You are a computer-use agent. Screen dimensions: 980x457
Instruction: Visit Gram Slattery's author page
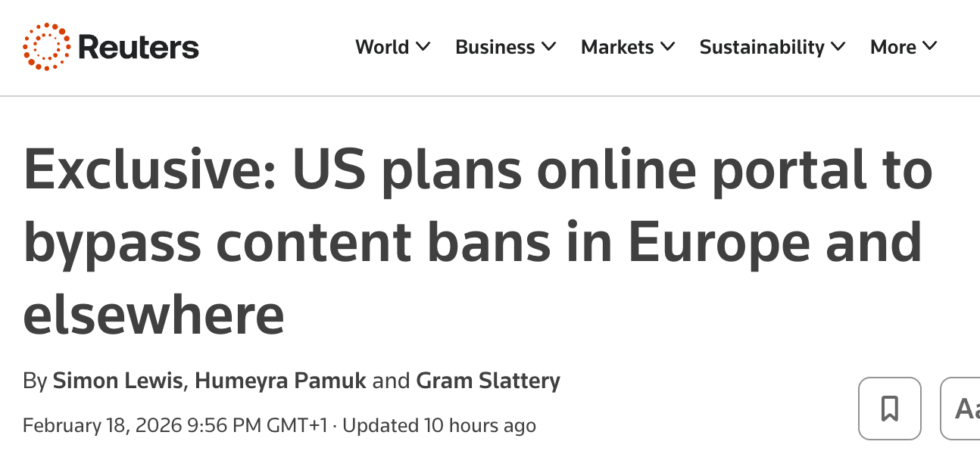(488, 381)
